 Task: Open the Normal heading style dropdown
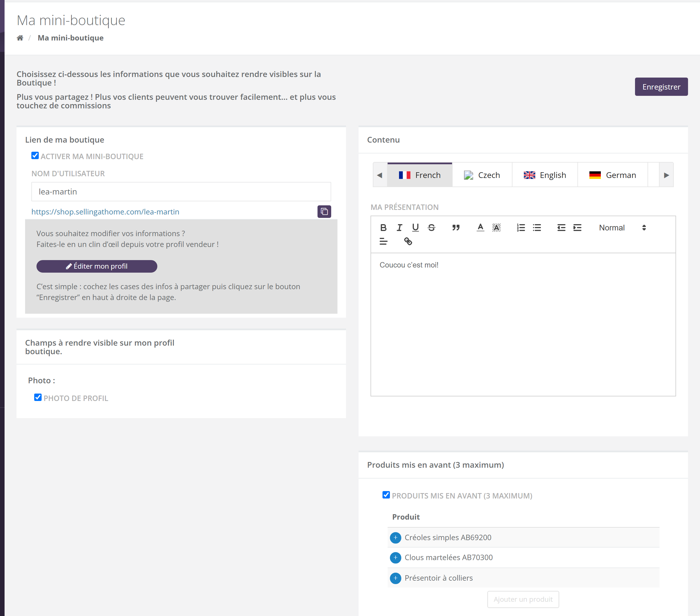pyautogui.click(x=622, y=228)
